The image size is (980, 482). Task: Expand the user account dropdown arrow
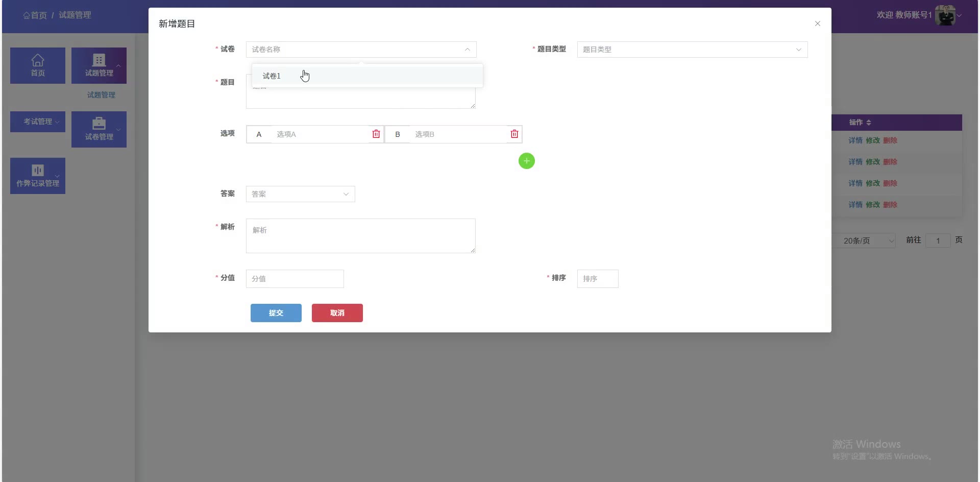click(959, 15)
